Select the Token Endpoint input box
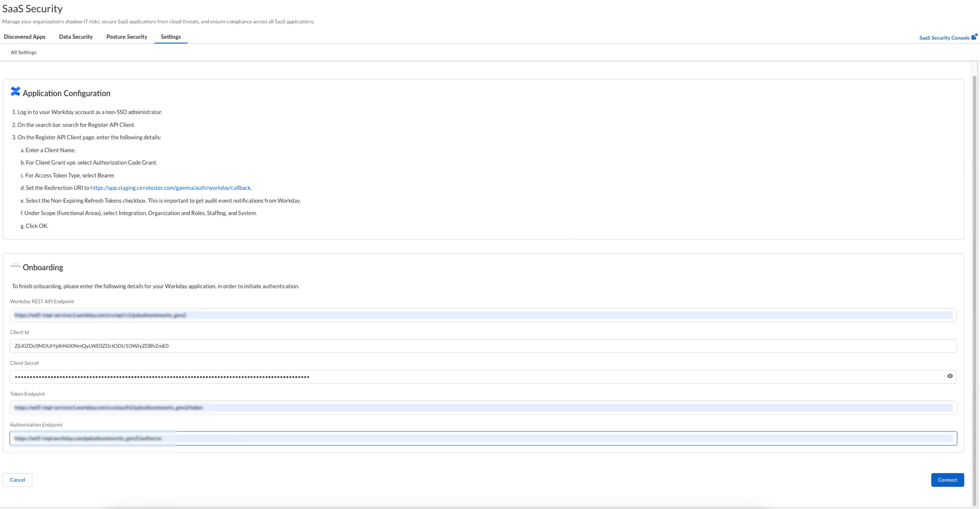 tap(483, 408)
